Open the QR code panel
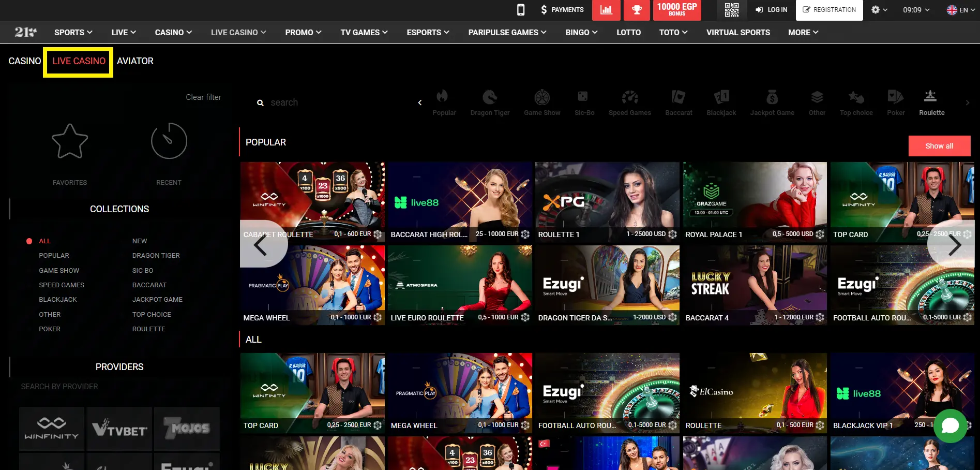This screenshot has height=470, width=980. (x=732, y=9)
